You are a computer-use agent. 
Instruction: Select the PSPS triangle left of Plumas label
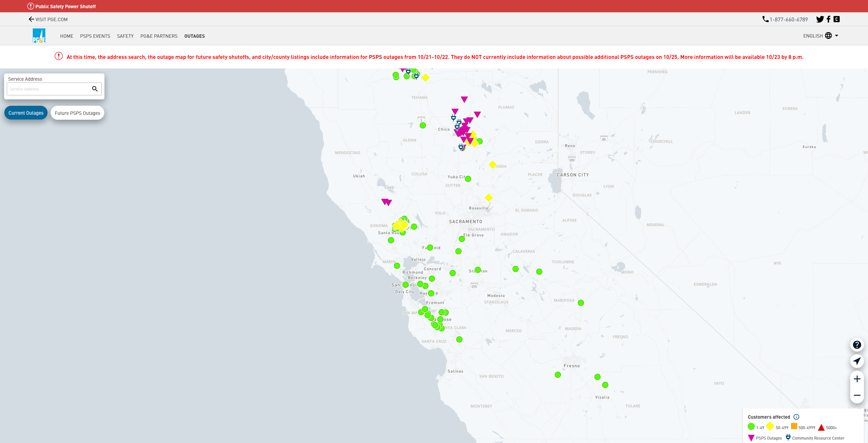[x=477, y=114]
